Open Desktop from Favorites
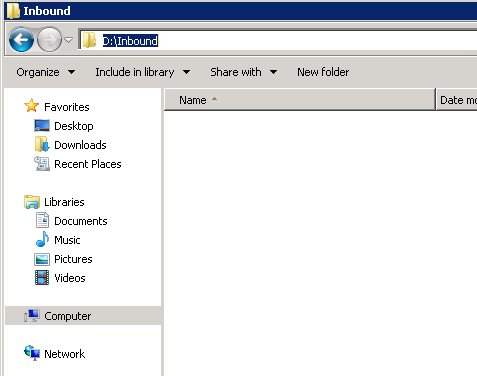 [74, 126]
